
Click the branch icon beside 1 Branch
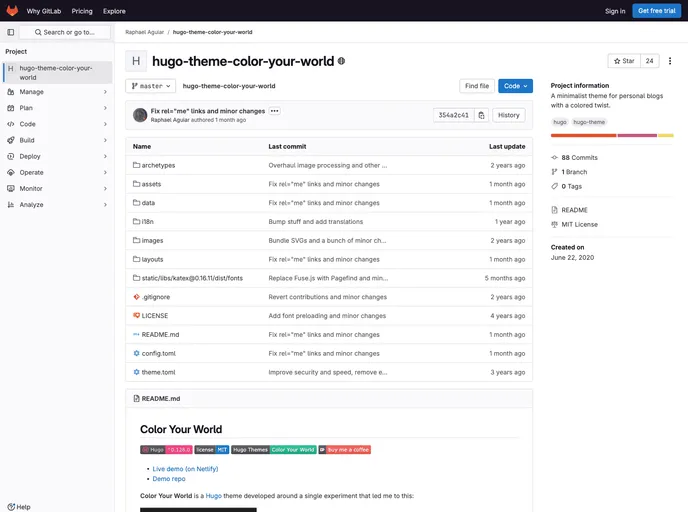(555, 172)
